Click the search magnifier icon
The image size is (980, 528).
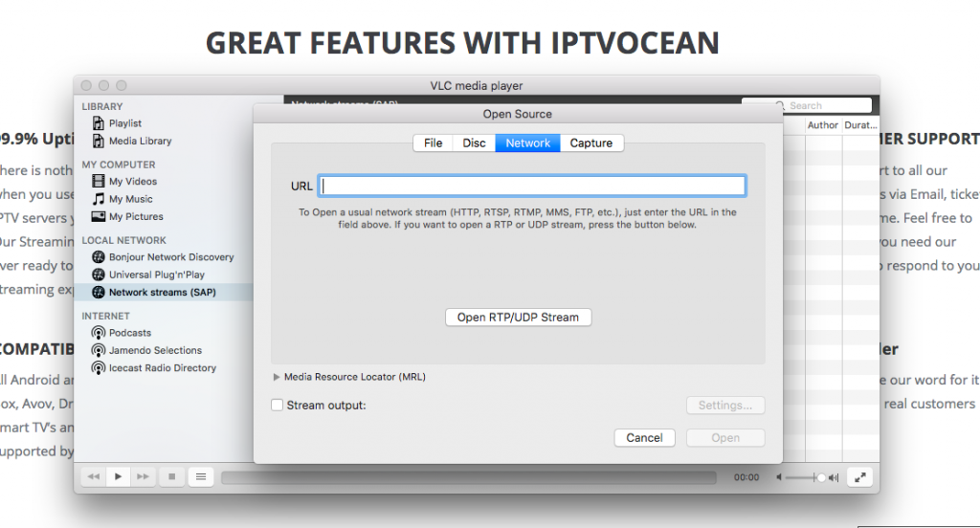[x=780, y=105]
